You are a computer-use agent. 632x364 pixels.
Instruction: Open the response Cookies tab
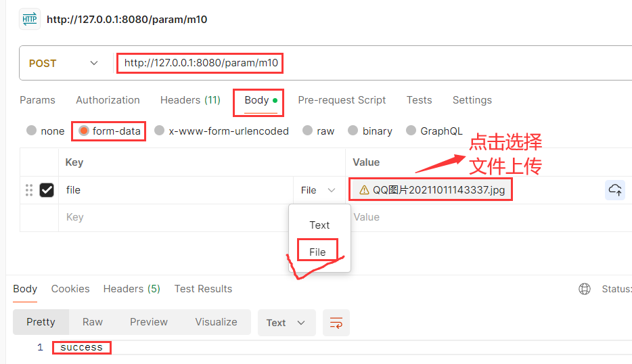(x=70, y=289)
